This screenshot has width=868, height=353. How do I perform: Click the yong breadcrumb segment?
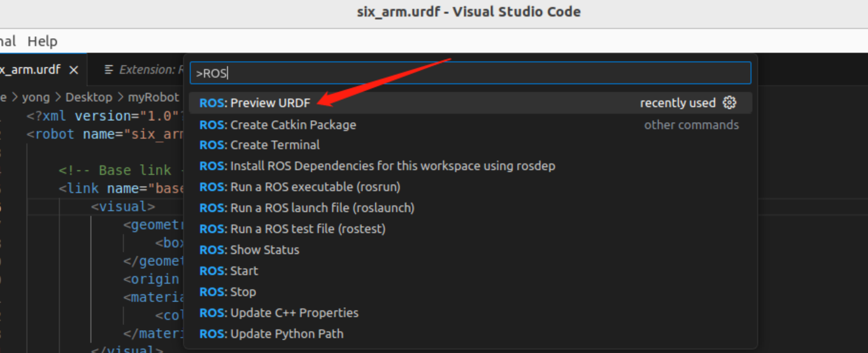(x=35, y=97)
